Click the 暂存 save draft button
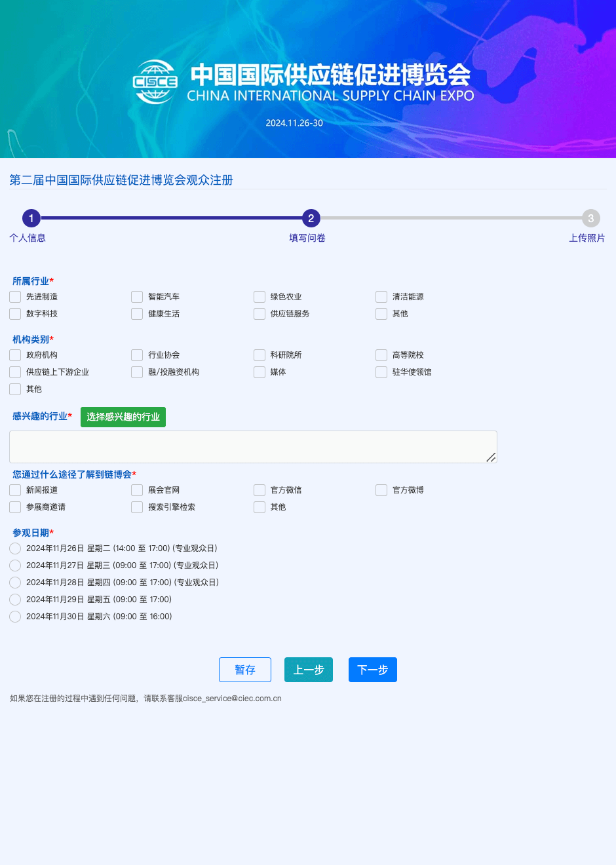The image size is (616, 865). pos(245,670)
